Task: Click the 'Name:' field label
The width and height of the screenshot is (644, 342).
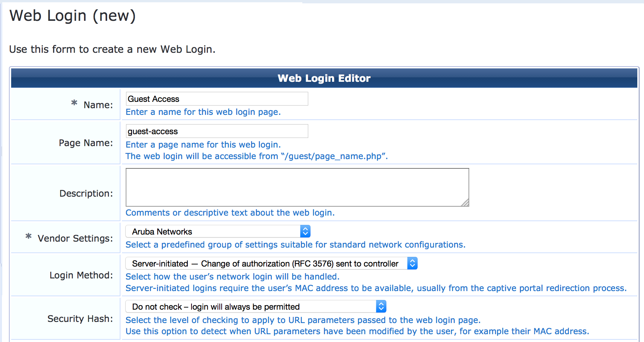Action: tap(98, 105)
